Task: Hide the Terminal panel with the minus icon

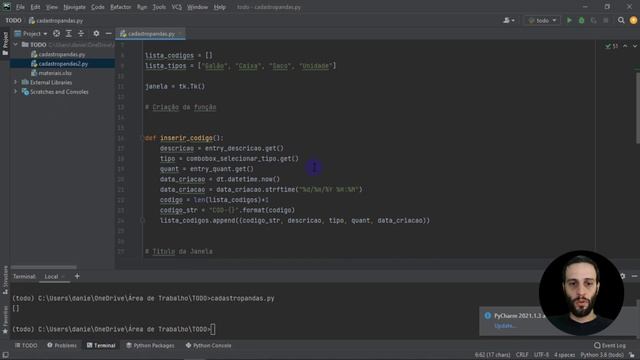Action: (634, 276)
